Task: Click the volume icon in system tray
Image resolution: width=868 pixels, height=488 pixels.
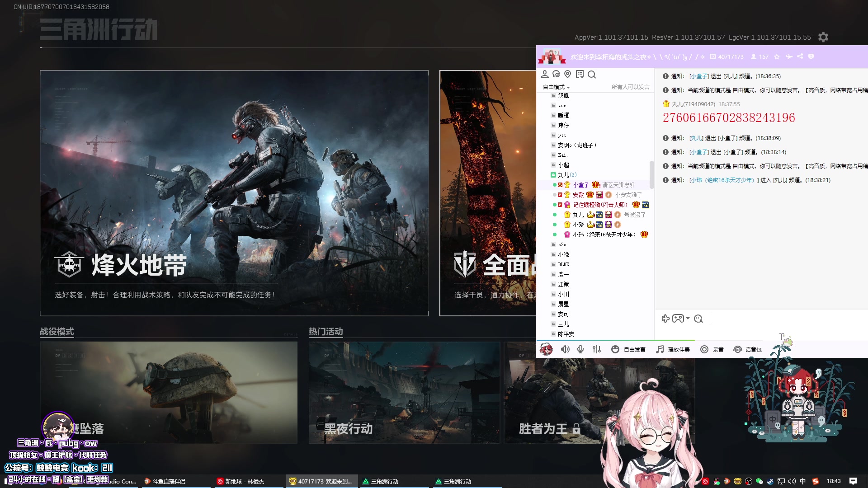Action: [x=792, y=481]
